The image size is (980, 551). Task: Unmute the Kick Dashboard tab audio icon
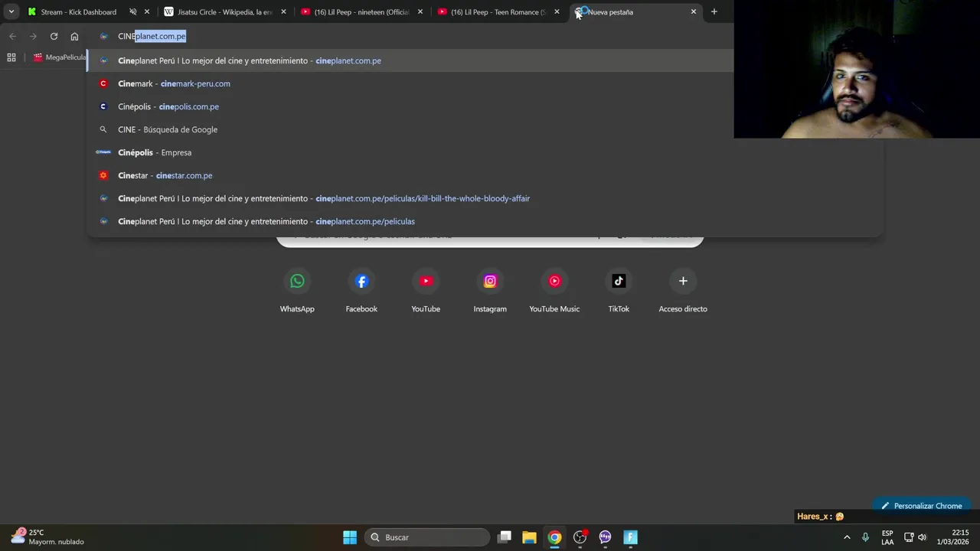pos(132,12)
